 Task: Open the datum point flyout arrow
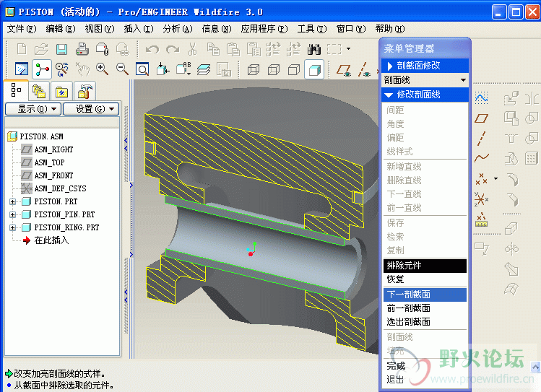[x=495, y=178]
